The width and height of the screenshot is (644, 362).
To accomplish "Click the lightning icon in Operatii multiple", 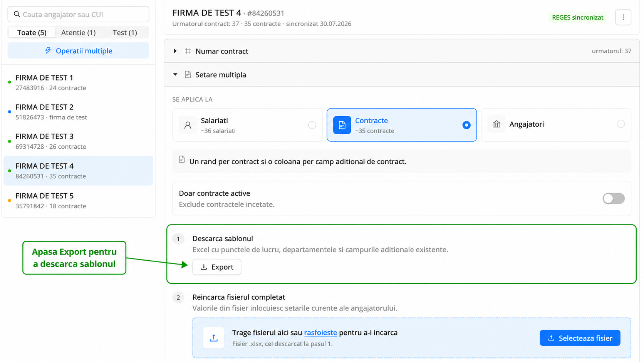I will pos(48,50).
